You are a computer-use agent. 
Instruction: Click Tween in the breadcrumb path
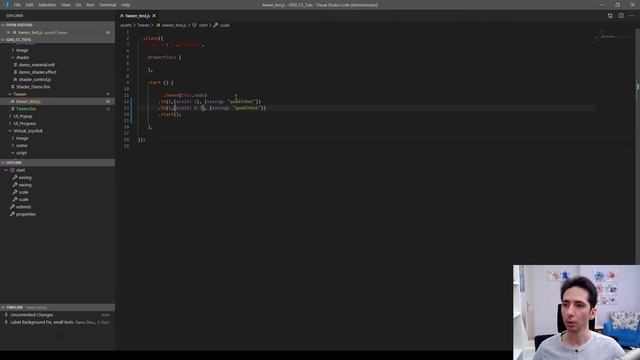143,25
